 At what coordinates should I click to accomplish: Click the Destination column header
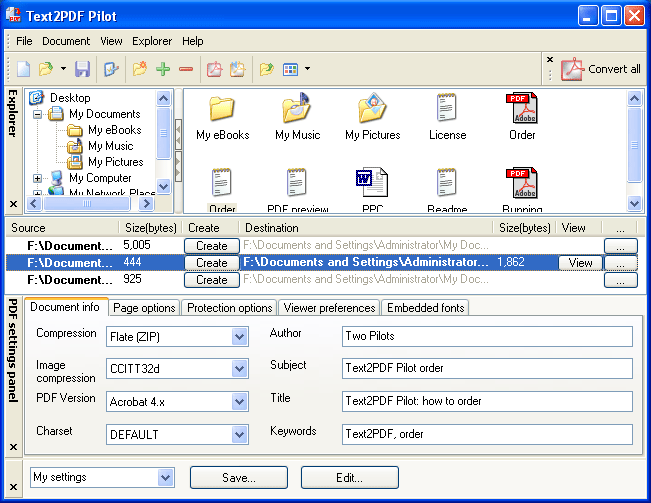tap(366, 228)
